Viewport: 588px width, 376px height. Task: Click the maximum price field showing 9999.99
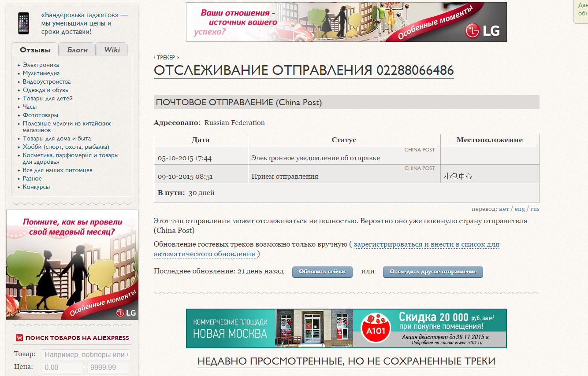(x=108, y=367)
